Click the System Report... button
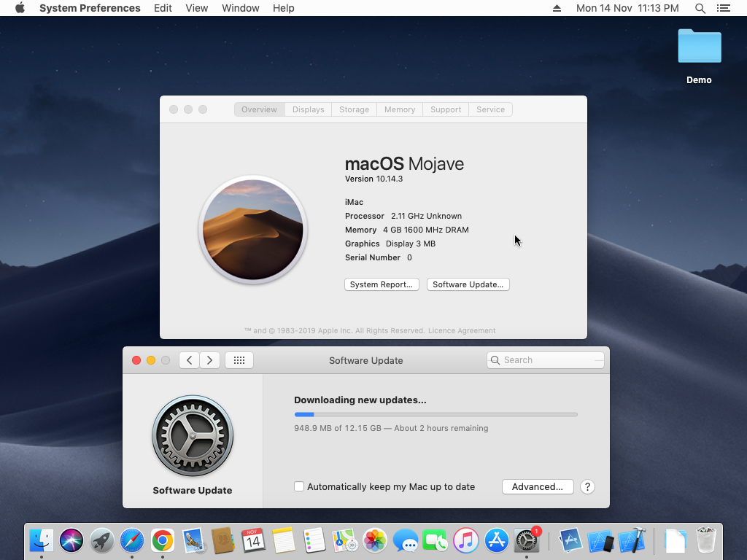 [382, 284]
